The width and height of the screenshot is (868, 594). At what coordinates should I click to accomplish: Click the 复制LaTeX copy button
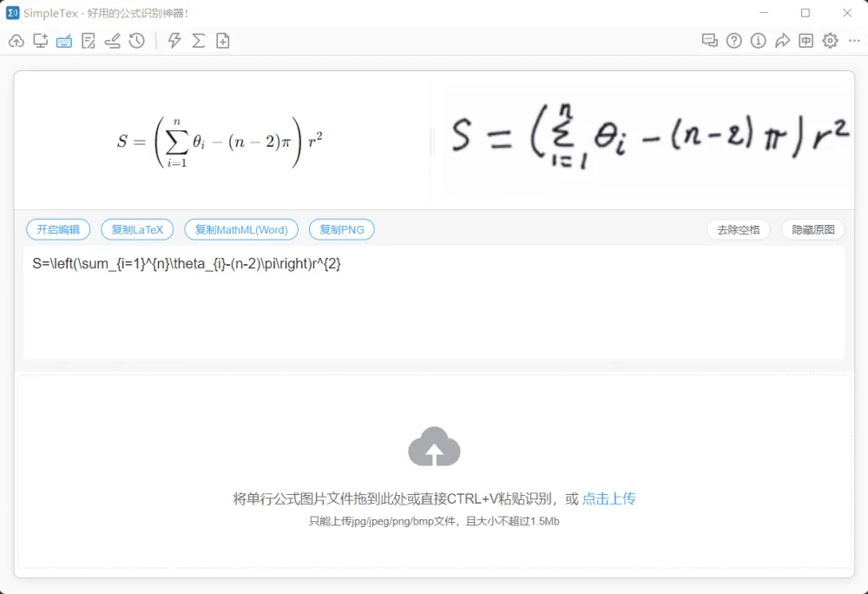pyautogui.click(x=137, y=229)
